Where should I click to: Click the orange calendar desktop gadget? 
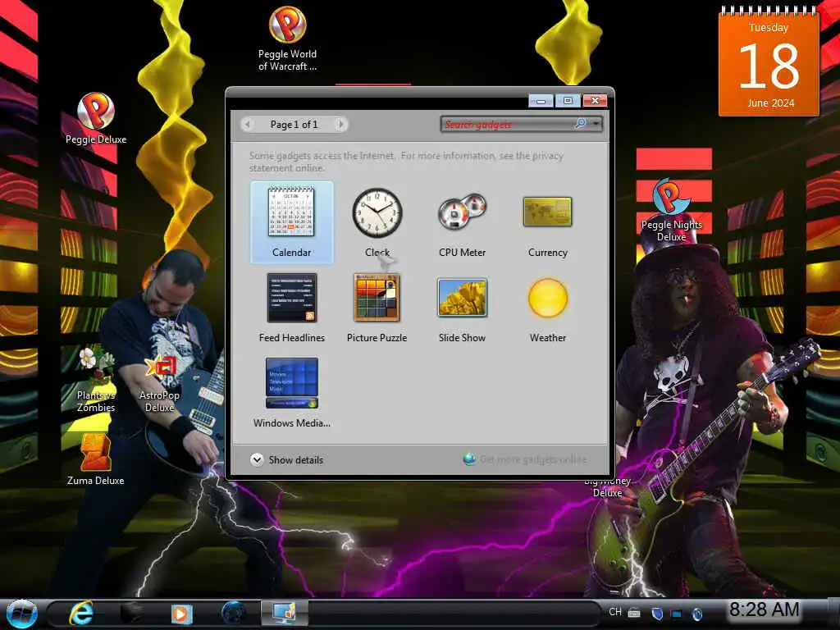tap(769, 61)
